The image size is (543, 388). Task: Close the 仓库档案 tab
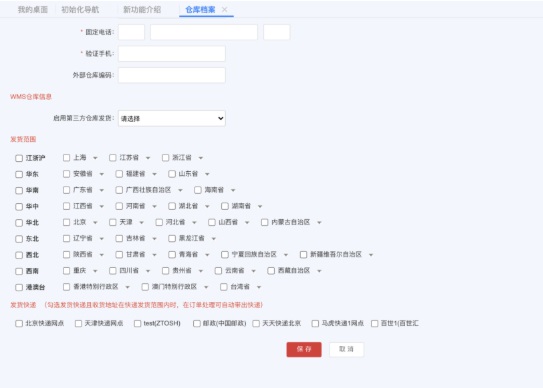click(x=224, y=10)
